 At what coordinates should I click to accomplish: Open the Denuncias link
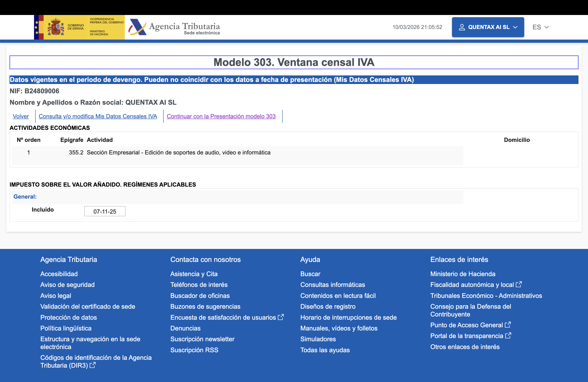pyautogui.click(x=185, y=328)
